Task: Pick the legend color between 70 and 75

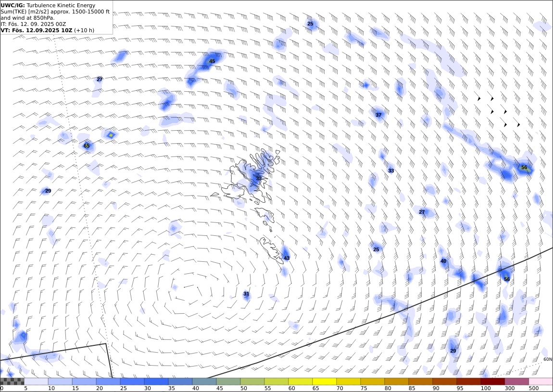Action: (349, 381)
